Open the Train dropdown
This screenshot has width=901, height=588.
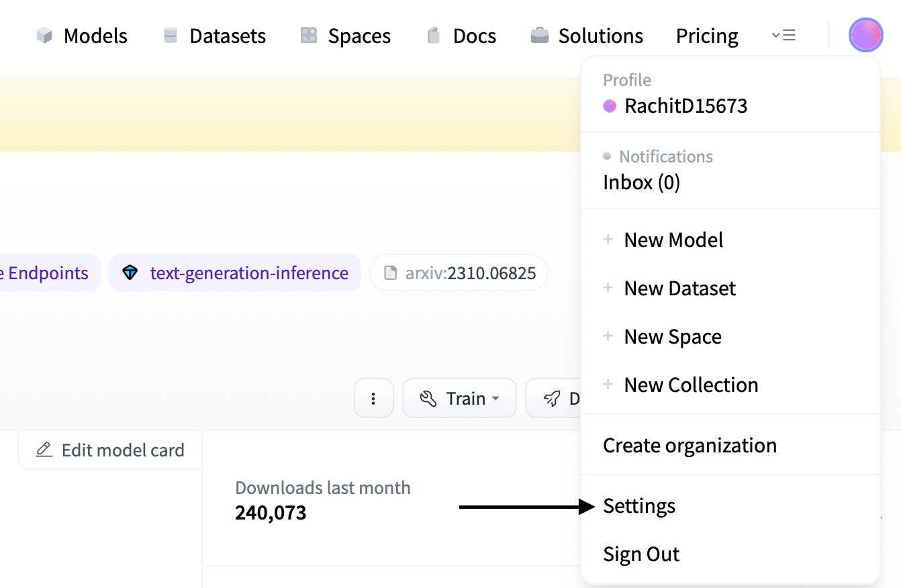pyautogui.click(x=459, y=399)
